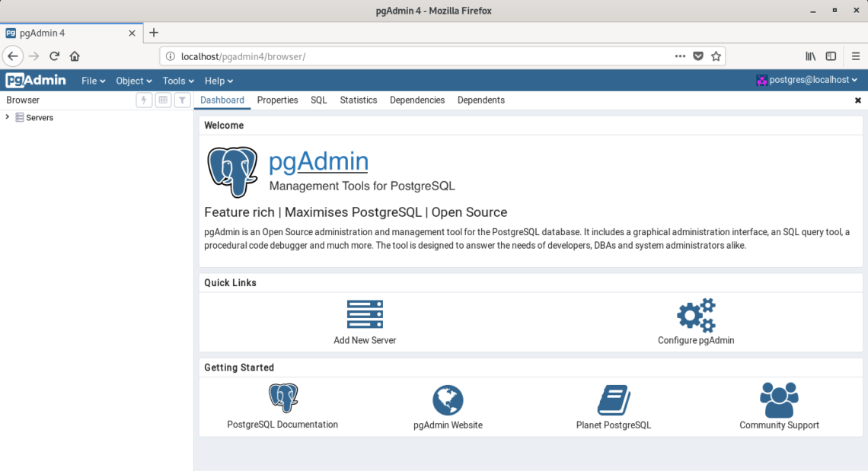
Task: Open Configure pgAdmin gears icon
Action: [x=696, y=315]
